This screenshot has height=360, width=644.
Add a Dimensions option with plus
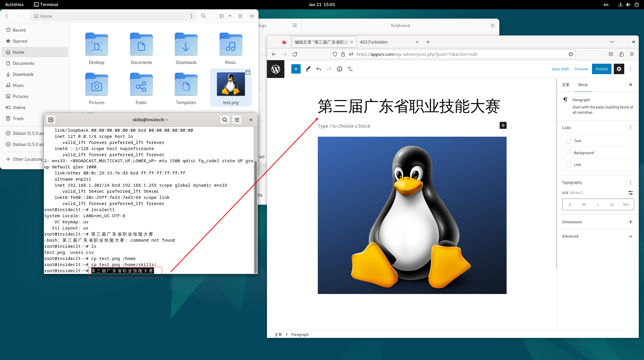pos(630,222)
